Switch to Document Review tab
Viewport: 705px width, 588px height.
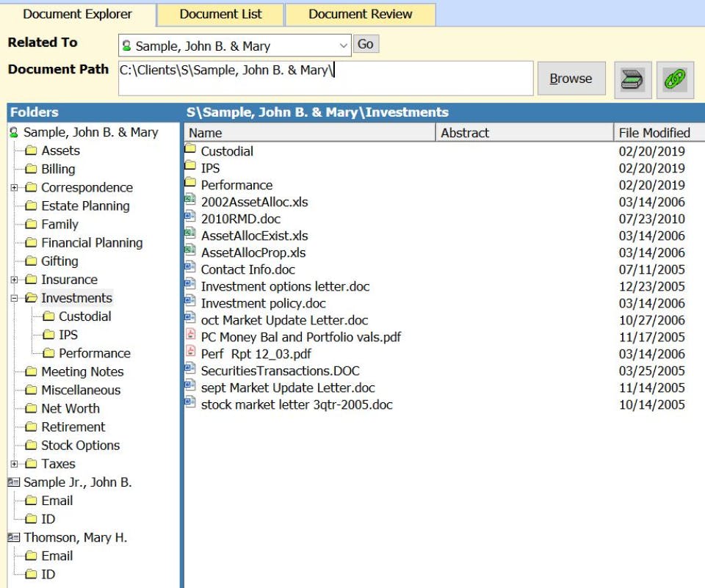(x=360, y=14)
